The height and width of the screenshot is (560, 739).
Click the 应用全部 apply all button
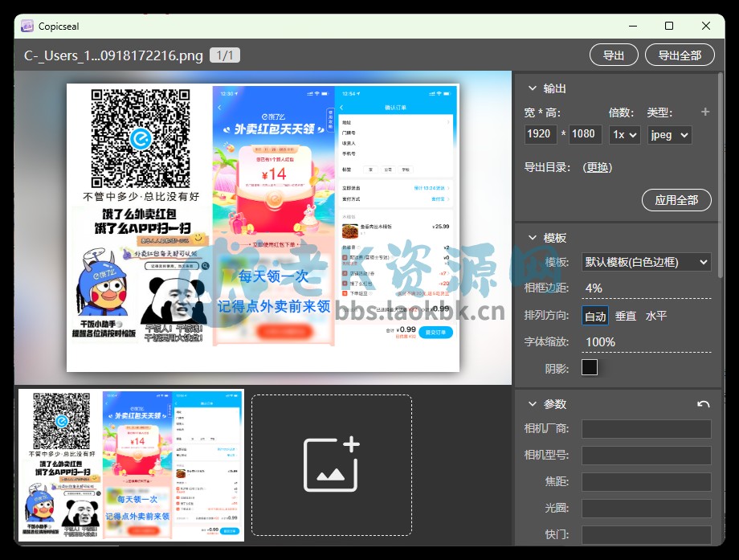click(x=676, y=200)
